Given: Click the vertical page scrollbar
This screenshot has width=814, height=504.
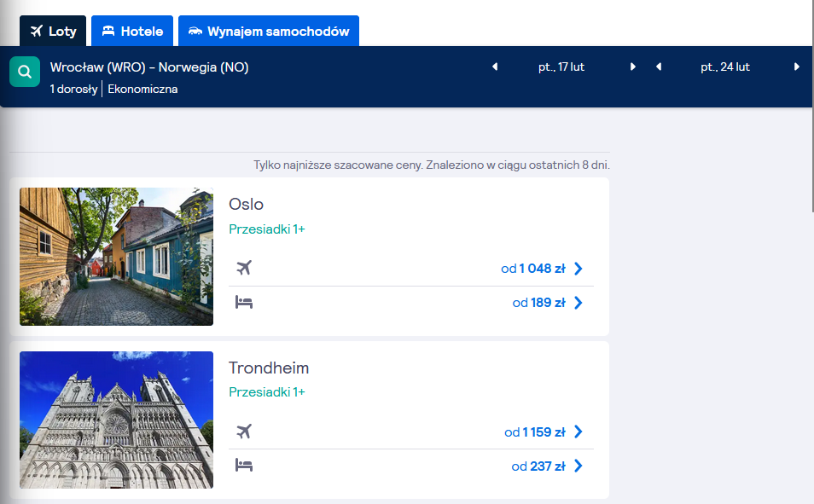Looking at the screenshot, I should 812,106.
